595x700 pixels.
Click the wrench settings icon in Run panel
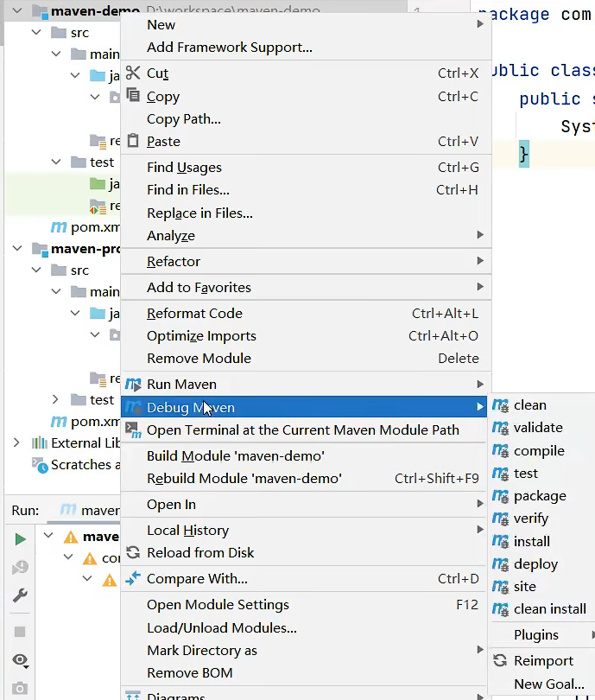20,596
